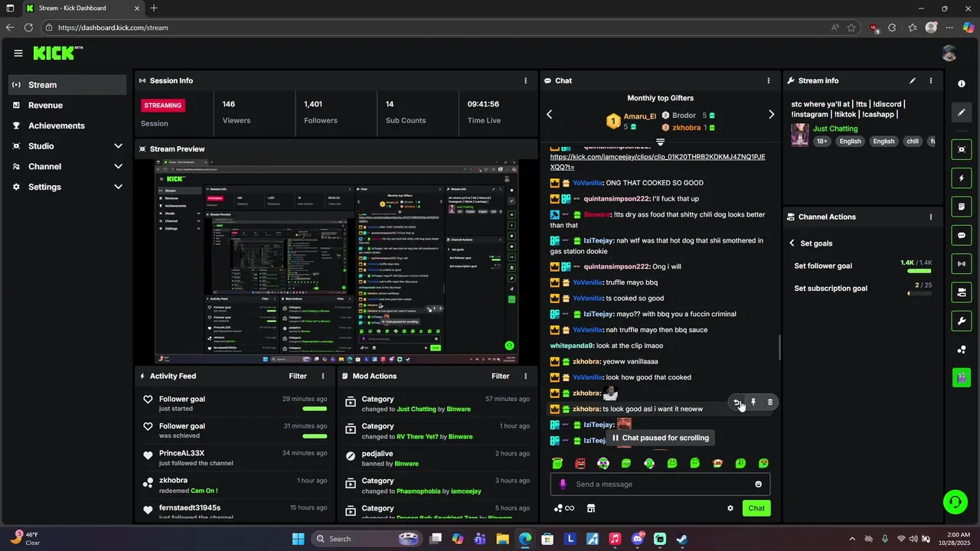This screenshot has width=980, height=551.
Task: Collapse the Monthly top Gifters banner
Action: (660, 142)
